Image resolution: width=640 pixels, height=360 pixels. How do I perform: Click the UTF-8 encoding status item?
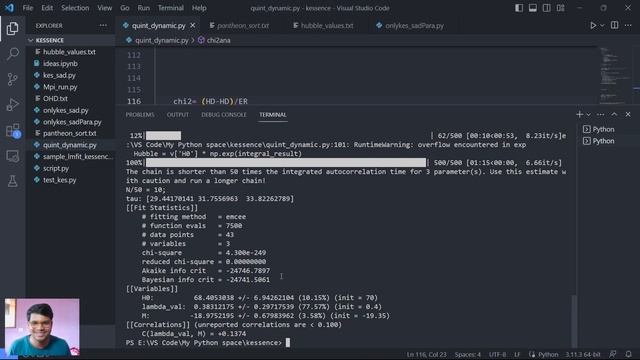tap(497, 354)
